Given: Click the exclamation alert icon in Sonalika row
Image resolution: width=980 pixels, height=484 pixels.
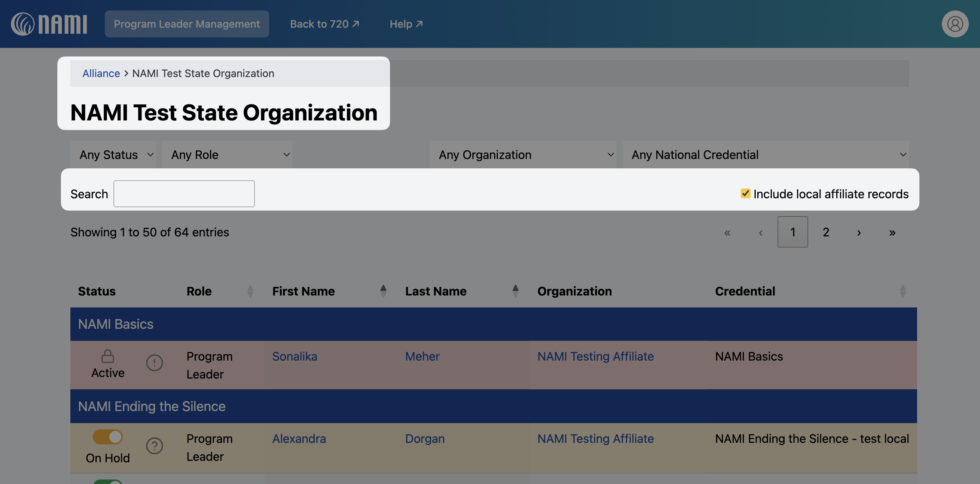Looking at the screenshot, I should tap(155, 363).
